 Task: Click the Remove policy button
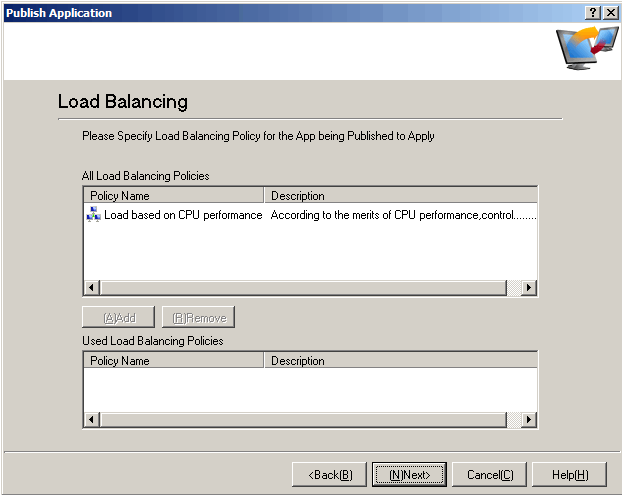pyautogui.click(x=198, y=318)
